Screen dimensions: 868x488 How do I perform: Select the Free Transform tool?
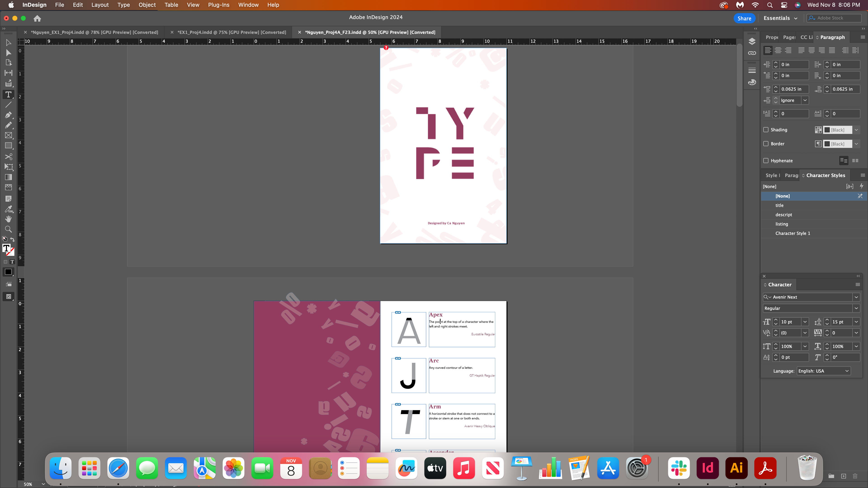pos(8,167)
